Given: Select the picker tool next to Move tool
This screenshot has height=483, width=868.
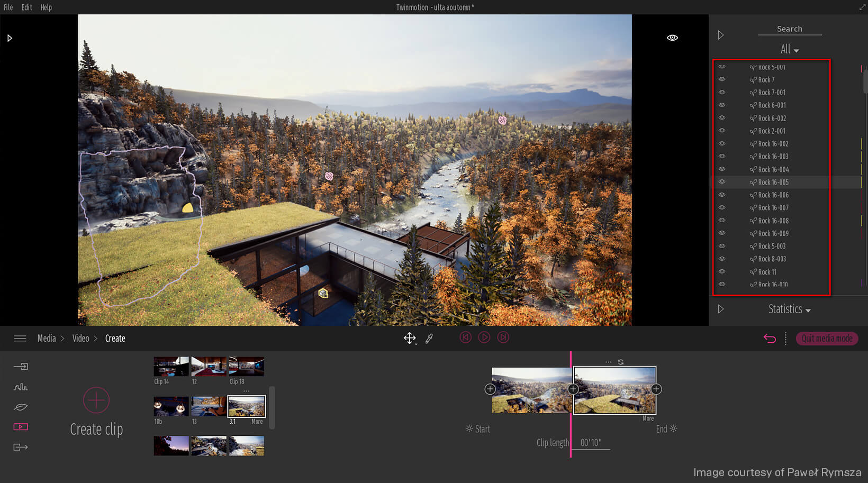Looking at the screenshot, I should 430,338.
